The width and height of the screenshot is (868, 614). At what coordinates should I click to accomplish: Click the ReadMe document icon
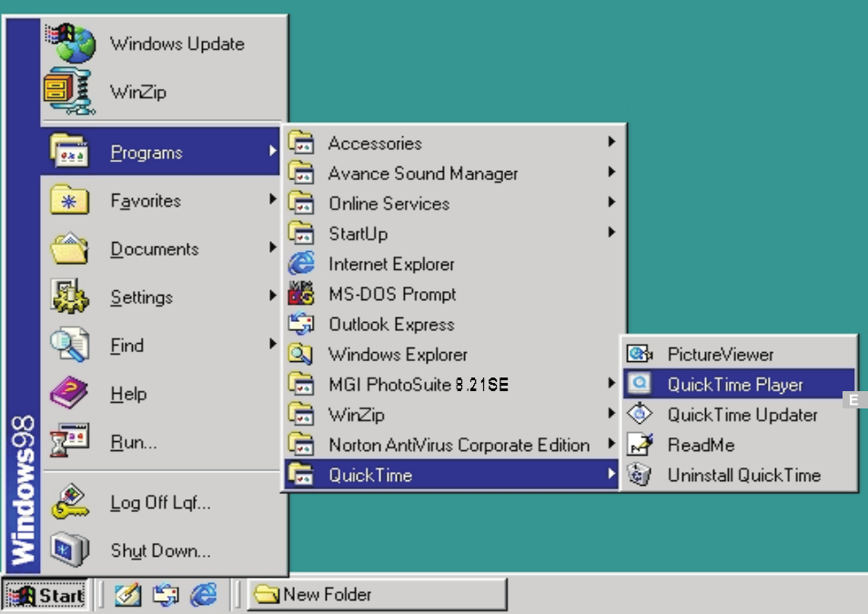(x=640, y=444)
